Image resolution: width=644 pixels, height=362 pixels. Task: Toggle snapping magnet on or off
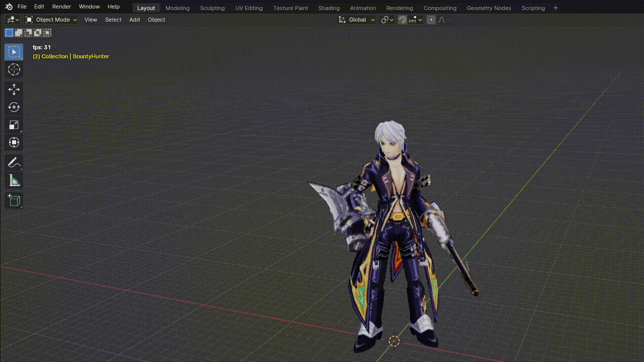click(x=403, y=20)
